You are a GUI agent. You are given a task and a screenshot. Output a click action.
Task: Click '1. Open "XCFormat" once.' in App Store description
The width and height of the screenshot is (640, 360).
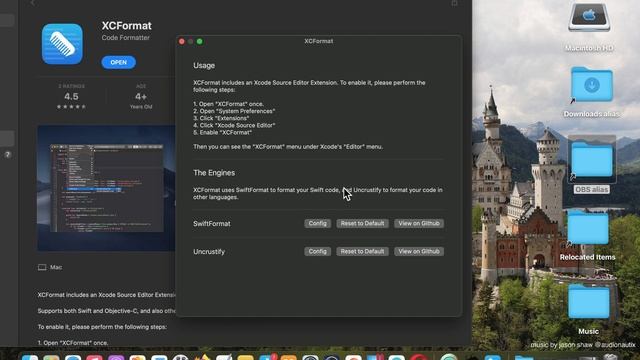point(73,343)
